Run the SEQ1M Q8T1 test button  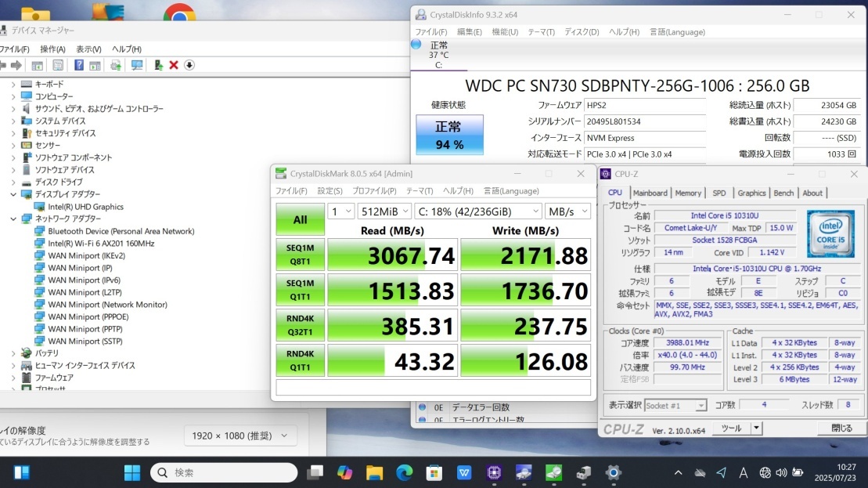[300, 255]
